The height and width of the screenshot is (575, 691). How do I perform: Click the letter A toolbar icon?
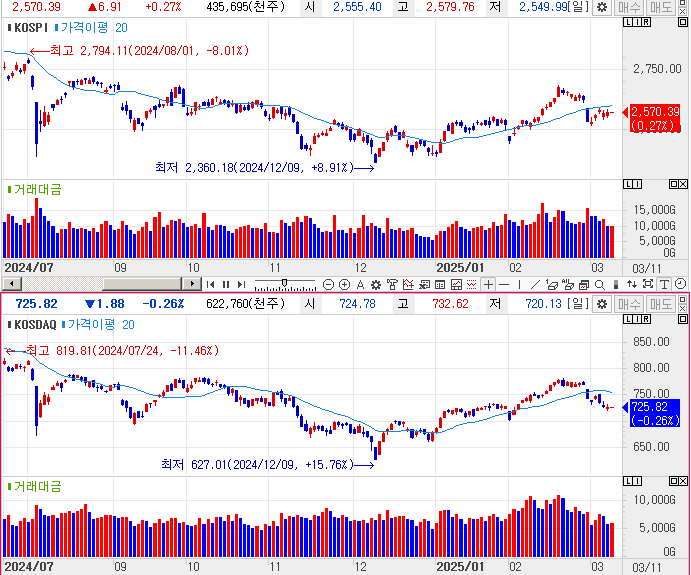[360, 285]
